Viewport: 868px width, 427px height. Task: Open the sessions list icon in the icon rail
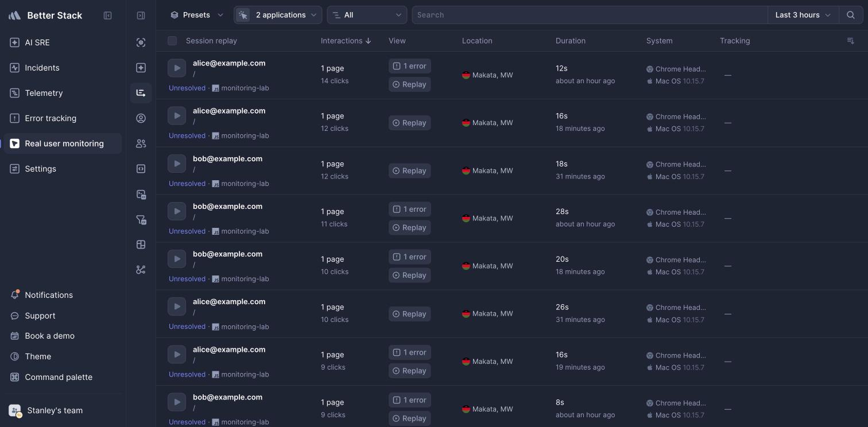[141, 93]
